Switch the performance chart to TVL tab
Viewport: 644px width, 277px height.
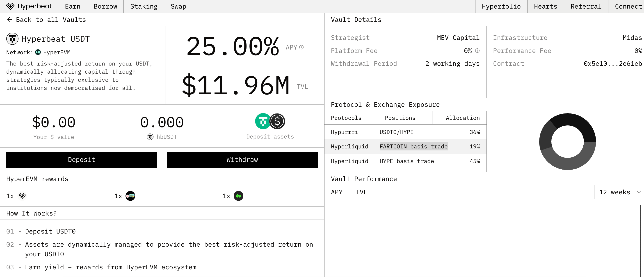click(x=361, y=192)
